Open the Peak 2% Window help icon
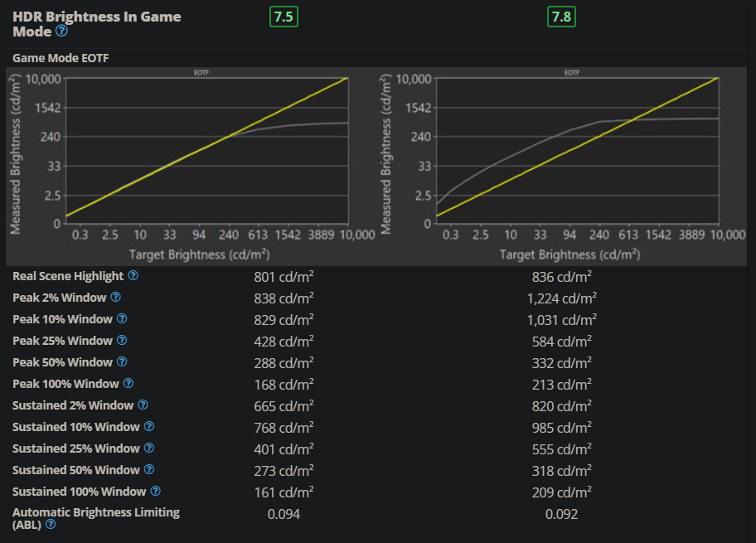 [116, 298]
